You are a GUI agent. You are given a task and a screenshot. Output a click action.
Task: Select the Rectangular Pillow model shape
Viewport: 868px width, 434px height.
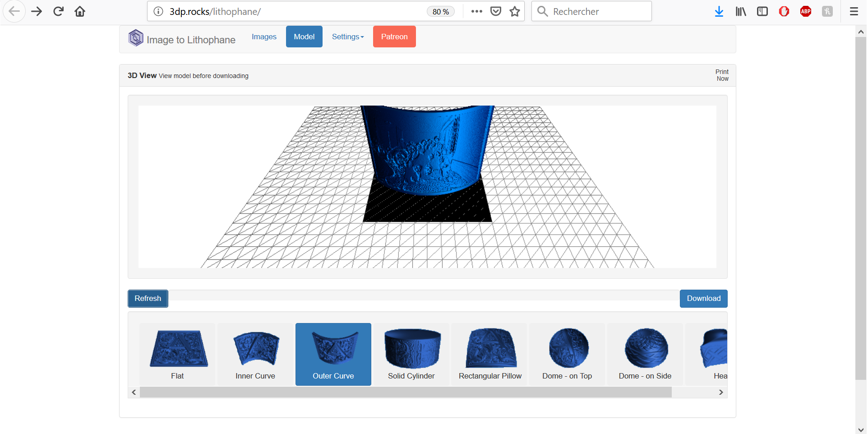point(490,354)
